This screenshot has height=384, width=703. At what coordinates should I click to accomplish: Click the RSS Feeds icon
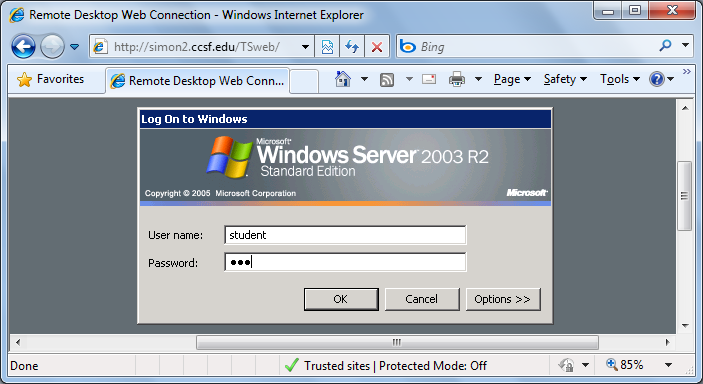click(x=387, y=80)
